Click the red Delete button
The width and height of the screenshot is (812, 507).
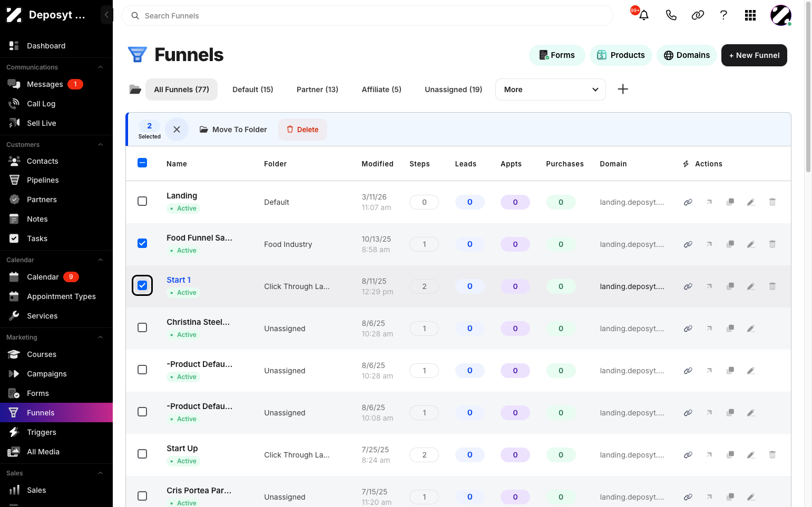click(x=302, y=130)
